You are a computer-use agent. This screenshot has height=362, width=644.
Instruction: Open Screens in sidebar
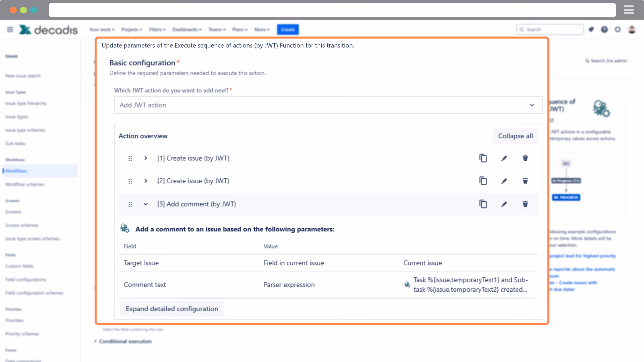13,212
